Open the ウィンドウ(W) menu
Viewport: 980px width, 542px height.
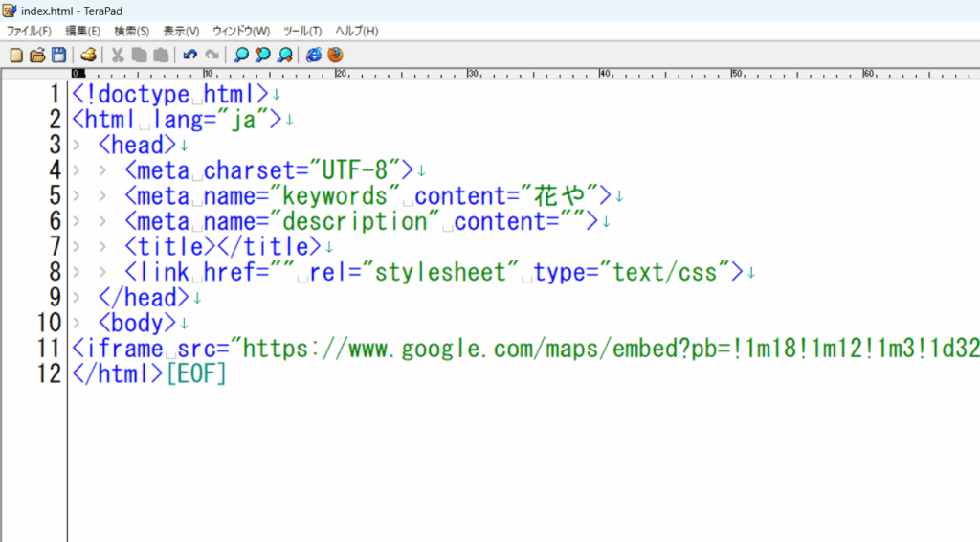click(x=241, y=31)
